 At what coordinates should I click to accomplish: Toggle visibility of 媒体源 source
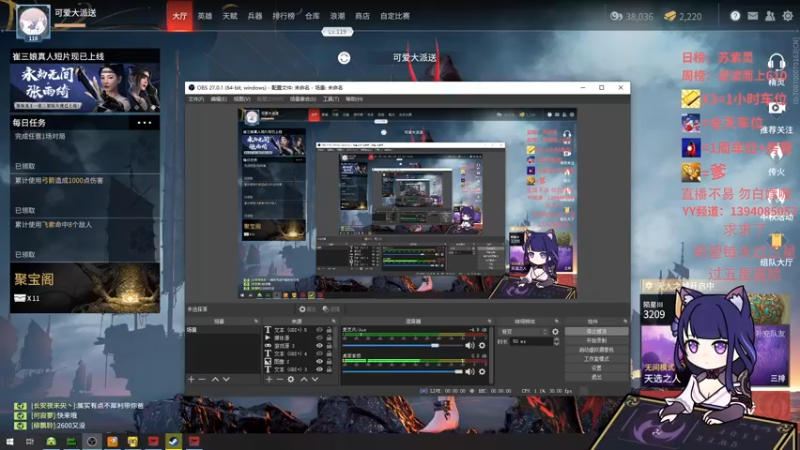(319, 338)
